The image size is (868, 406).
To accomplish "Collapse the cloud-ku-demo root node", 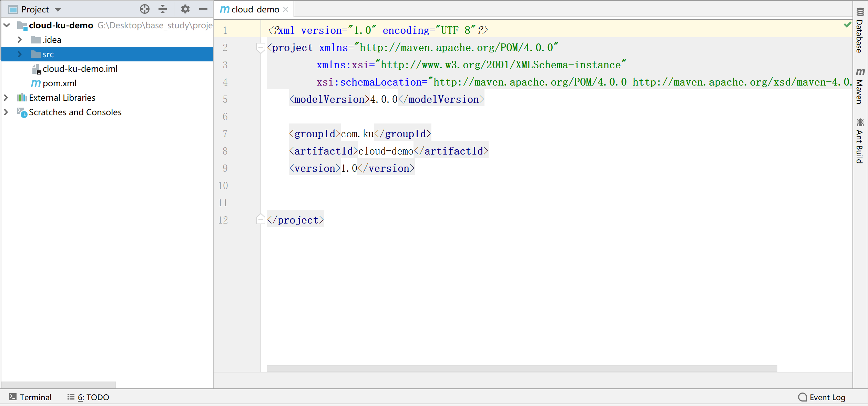I will (7, 25).
